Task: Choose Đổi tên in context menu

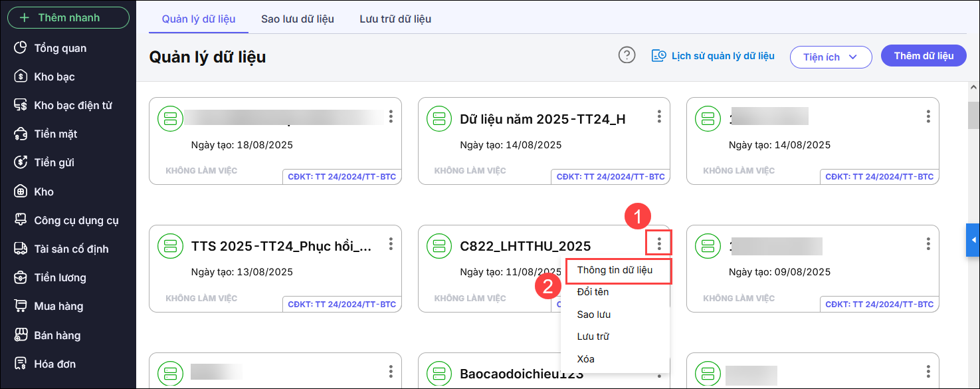Action: [615, 292]
